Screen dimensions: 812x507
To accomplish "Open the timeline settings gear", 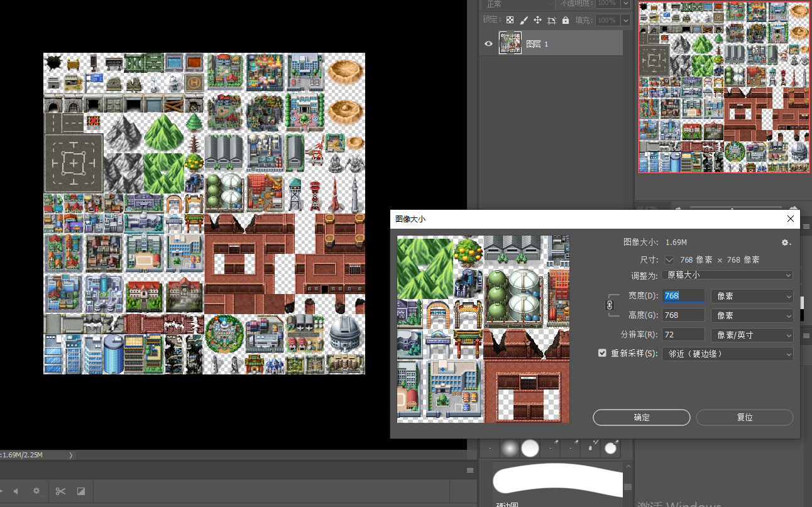I will (36, 491).
